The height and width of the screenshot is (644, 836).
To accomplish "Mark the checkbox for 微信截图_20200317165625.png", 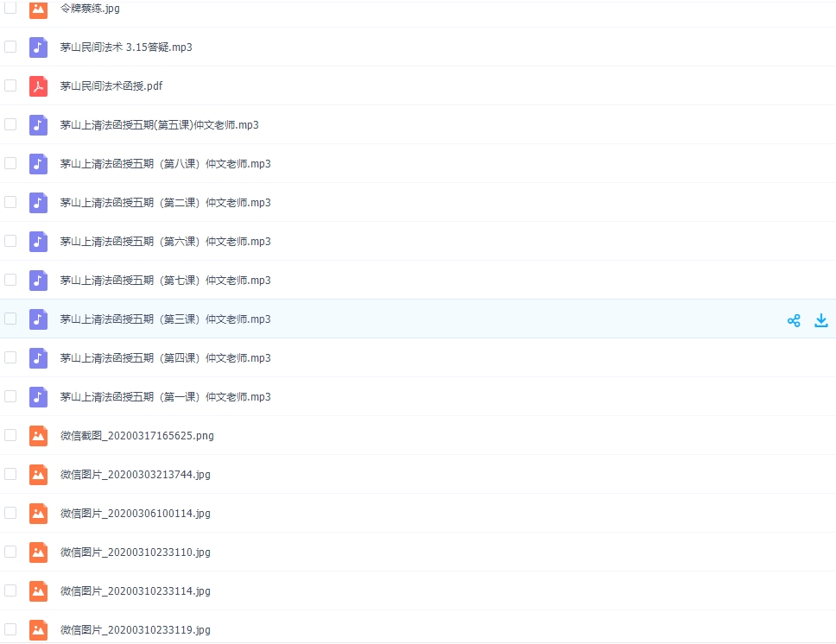I will tap(10, 435).
